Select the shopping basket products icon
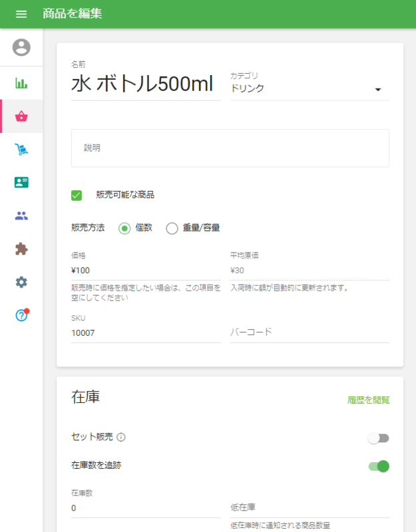416x532 pixels. 21,116
